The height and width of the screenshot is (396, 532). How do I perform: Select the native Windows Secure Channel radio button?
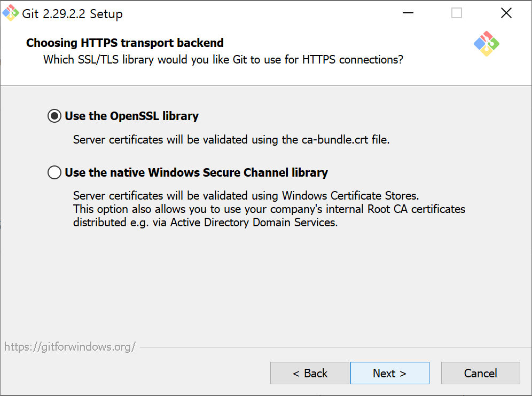coord(54,172)
